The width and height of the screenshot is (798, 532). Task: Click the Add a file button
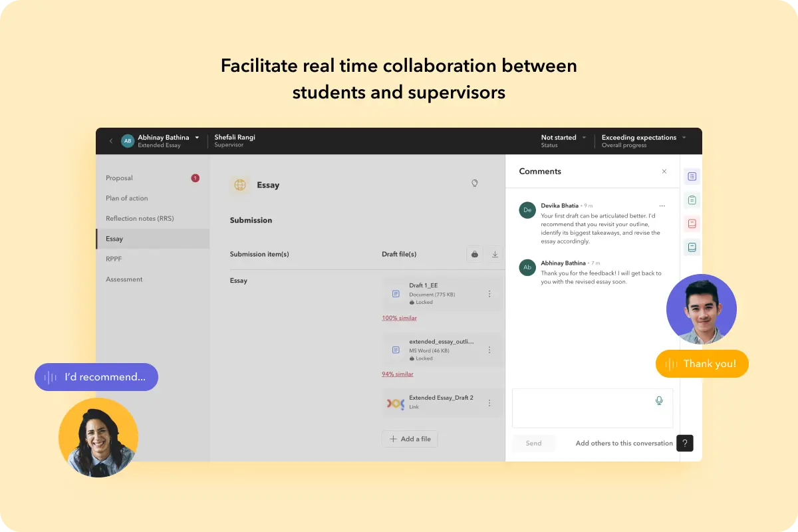click(410, 439)
